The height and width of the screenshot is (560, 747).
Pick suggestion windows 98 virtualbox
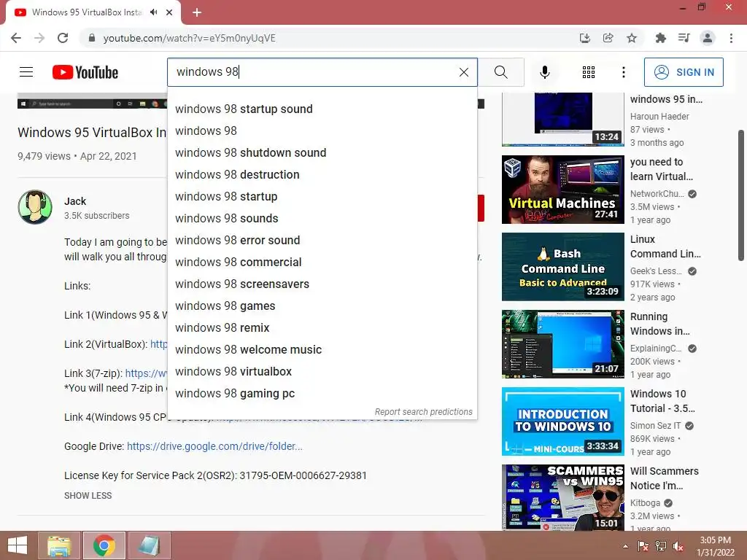322,372
